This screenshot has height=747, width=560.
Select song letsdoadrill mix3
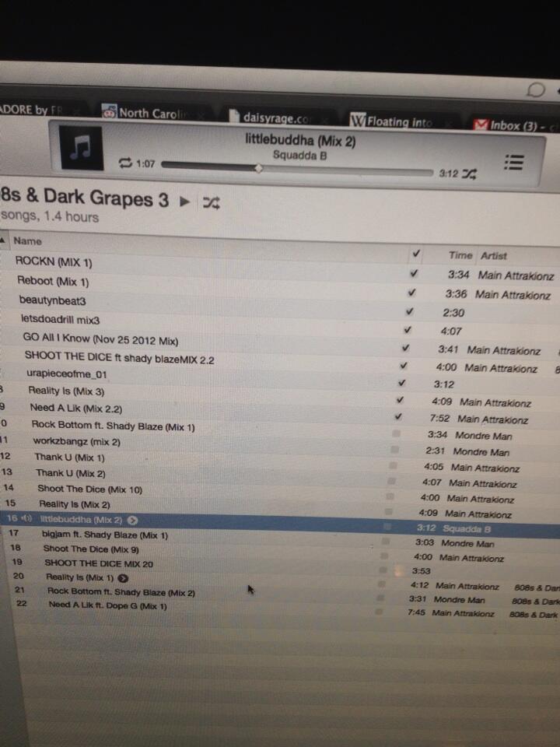(61, 319)
